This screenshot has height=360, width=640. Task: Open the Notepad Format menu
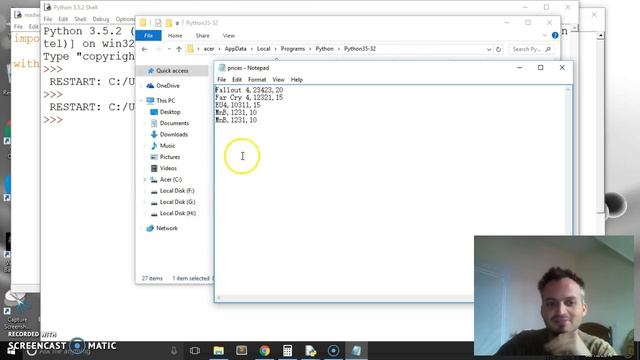(257, 80)
